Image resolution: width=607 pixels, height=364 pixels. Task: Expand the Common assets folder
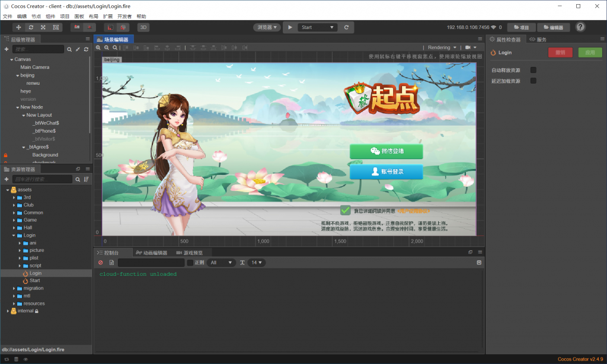(14, 213)
